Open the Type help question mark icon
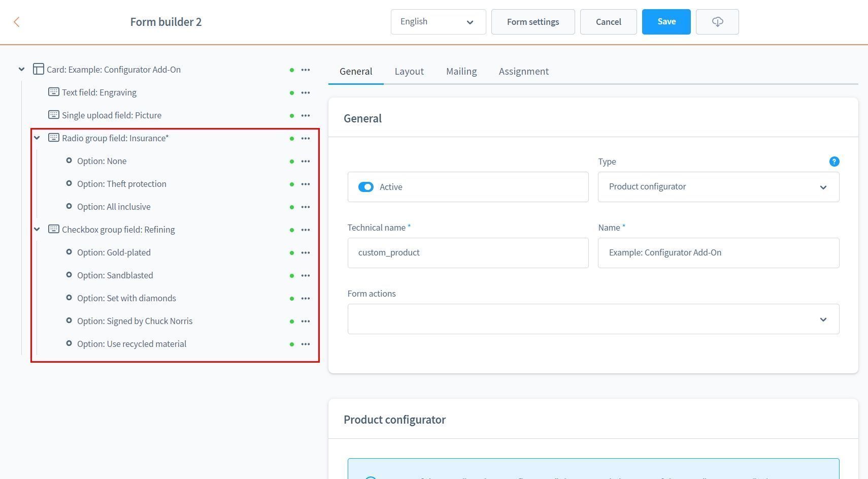Viewport: 868px width, 479px height. 833,162
